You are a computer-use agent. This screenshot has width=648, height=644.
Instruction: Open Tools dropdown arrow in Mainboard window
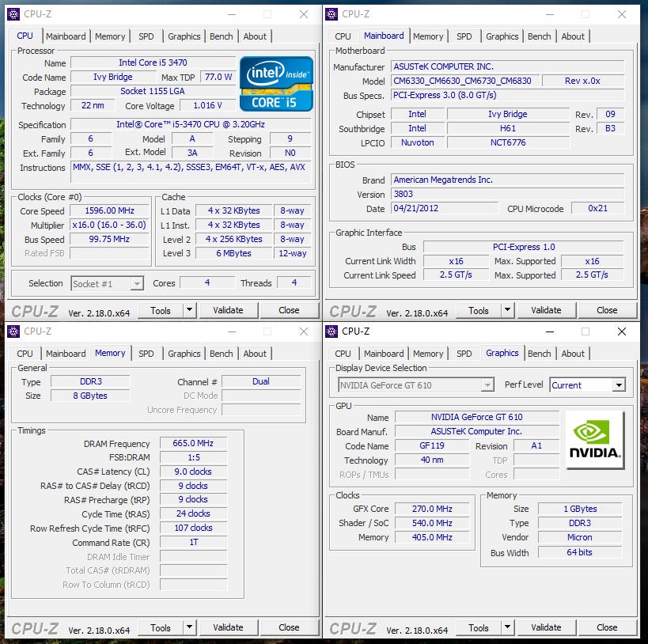point(507,309)
